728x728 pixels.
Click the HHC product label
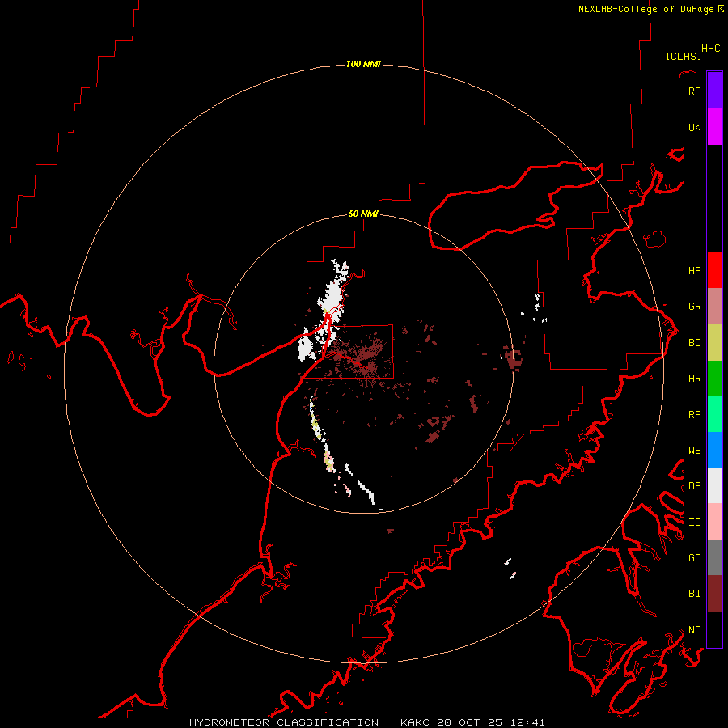tap(711, 49)
